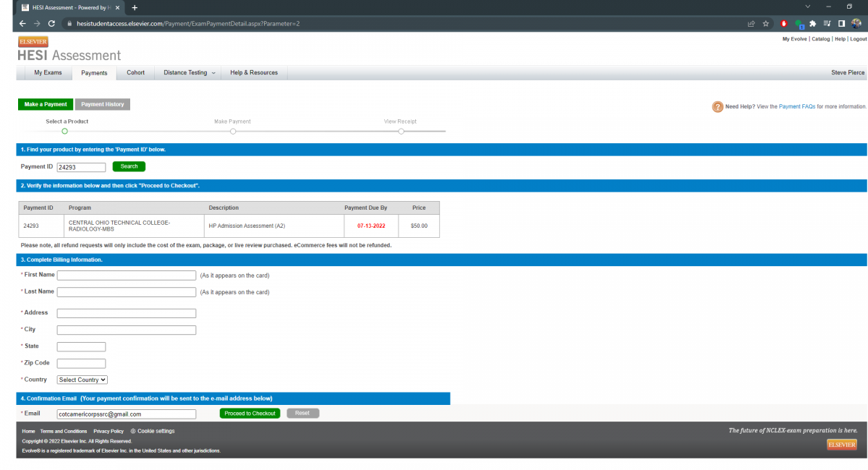Screen dimensions: 868x470
Task: Click the Help link at top right
Action: tap(840, 39)
